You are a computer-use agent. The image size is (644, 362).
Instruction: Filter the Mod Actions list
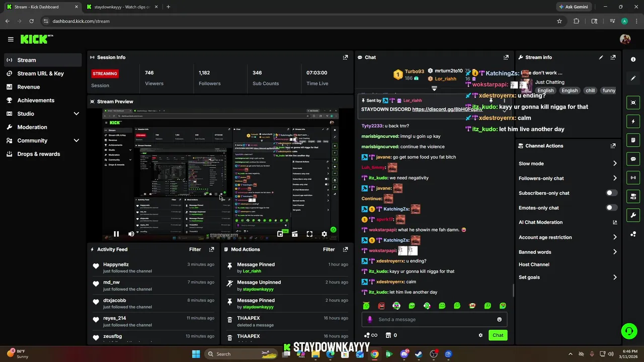(x=329, y=249)
